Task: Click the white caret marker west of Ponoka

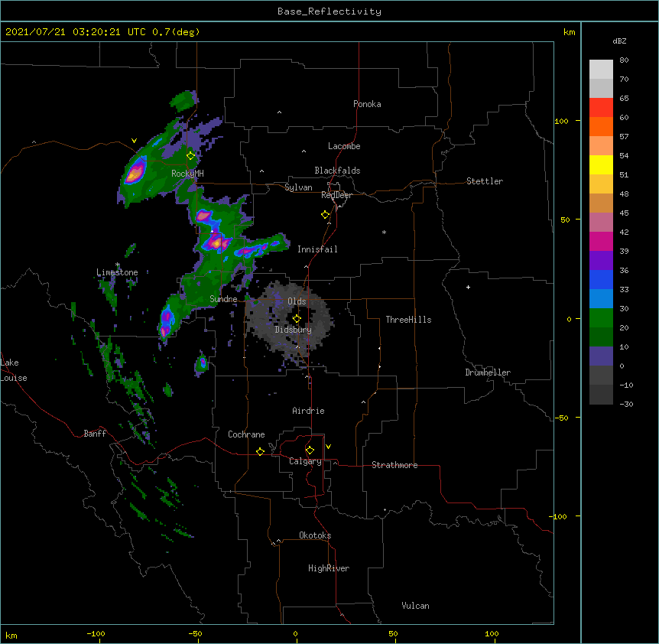Action: [x=279, y=112]
